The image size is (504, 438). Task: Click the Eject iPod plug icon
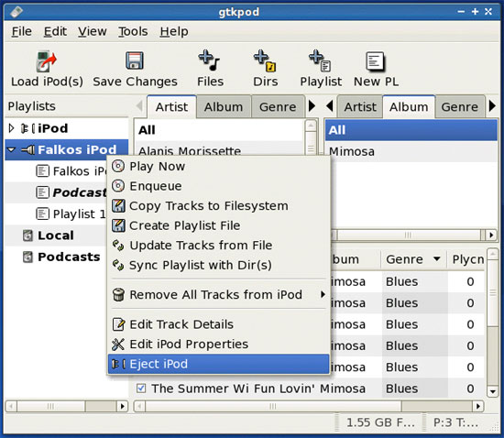(118, 364)
